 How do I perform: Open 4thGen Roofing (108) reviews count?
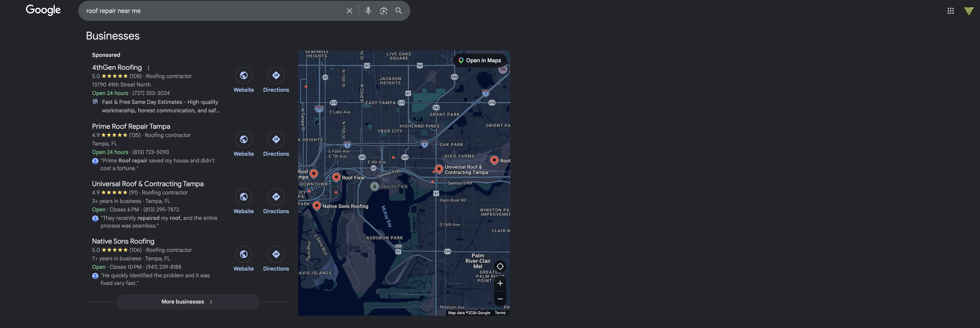point(135,76)
